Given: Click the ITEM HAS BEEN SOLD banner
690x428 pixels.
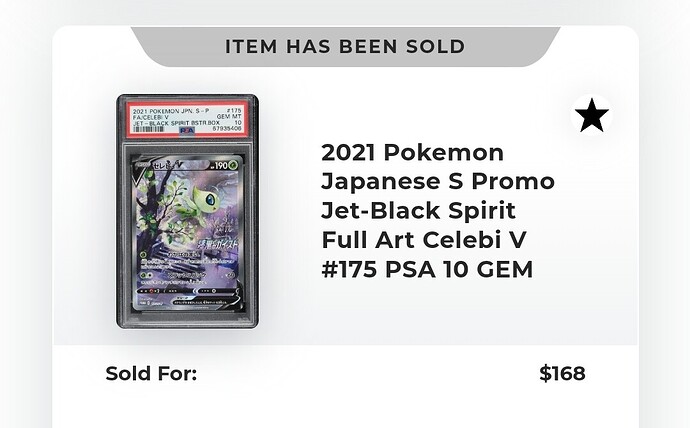Looking at the screenshot, I should tap(345, 47).
